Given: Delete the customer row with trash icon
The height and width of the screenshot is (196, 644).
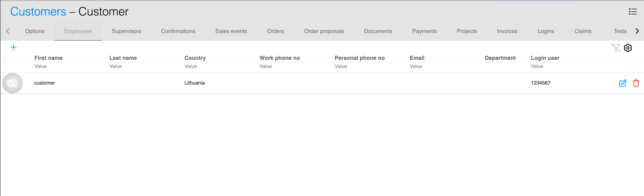Looking at the screenshot, I should point(636,83).
